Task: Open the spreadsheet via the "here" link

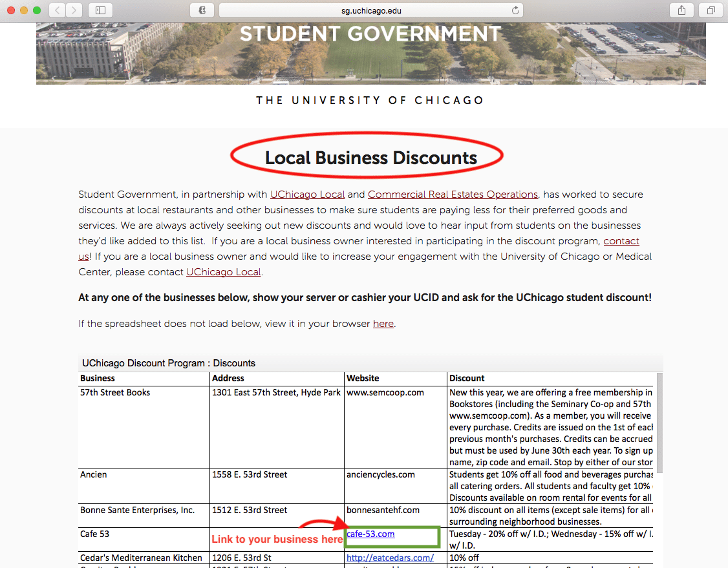Action: [x=383, y=324]
